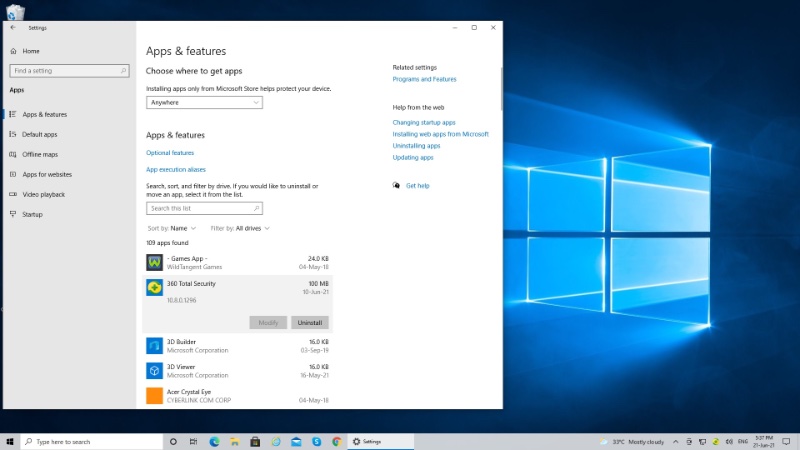
Task: Click the back arrow in Settings
Action: [12, 27]
